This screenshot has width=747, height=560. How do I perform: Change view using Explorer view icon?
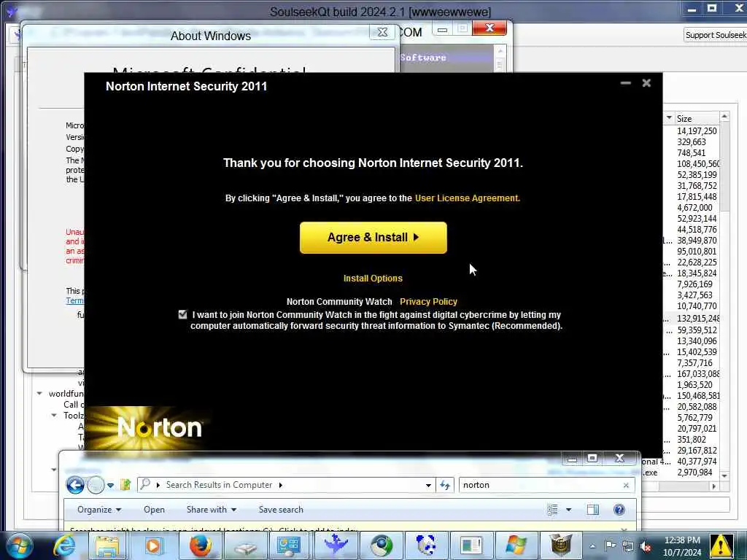click(552, 510)
